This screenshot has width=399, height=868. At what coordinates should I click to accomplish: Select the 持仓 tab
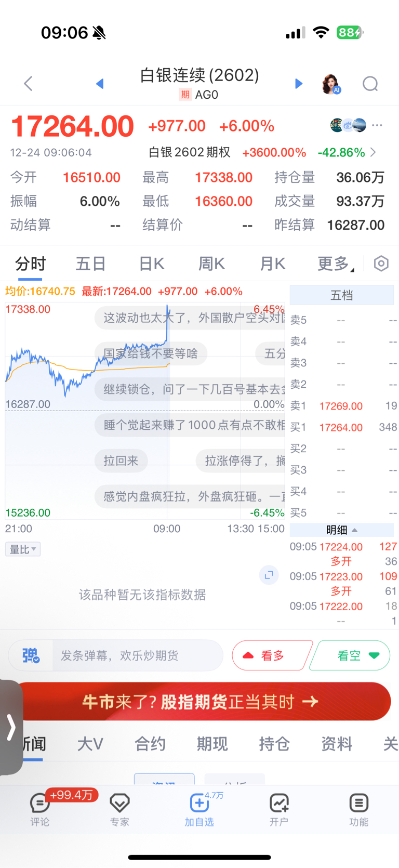tap(274, 744)
